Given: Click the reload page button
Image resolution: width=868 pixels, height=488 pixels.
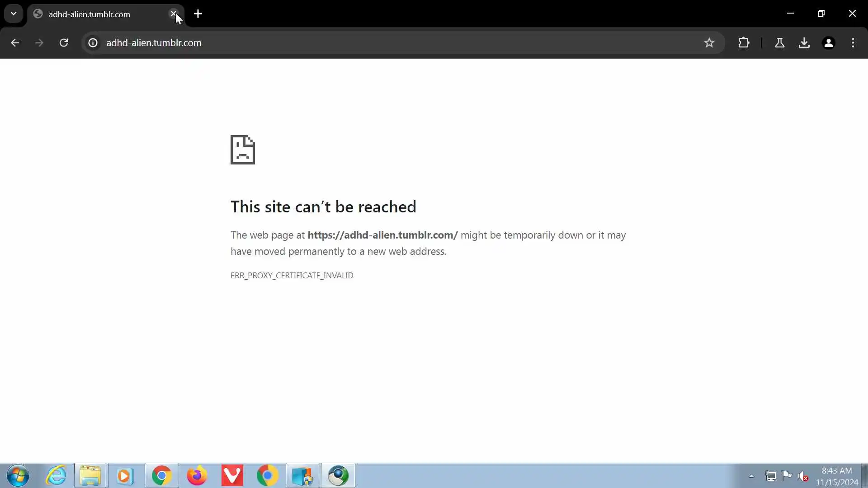Looking at the screenshot, I should point(64,43).
